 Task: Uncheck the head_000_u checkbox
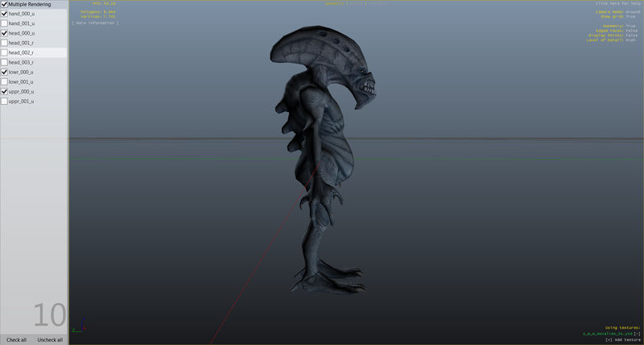[x=5, y=33]
